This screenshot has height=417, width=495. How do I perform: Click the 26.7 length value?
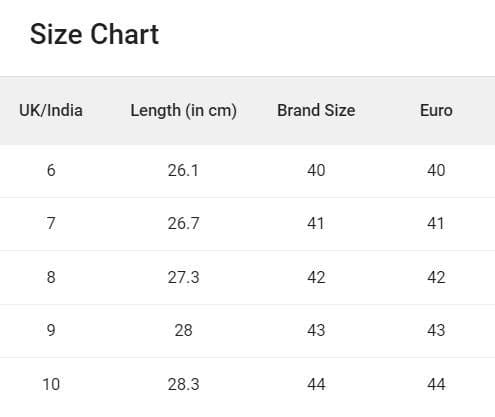(183, 223)
